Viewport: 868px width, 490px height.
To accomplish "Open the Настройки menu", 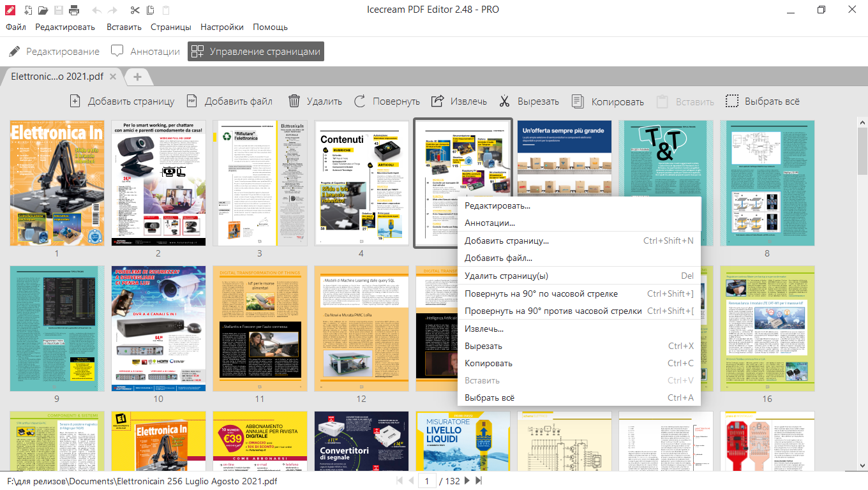I will (222, 27).
